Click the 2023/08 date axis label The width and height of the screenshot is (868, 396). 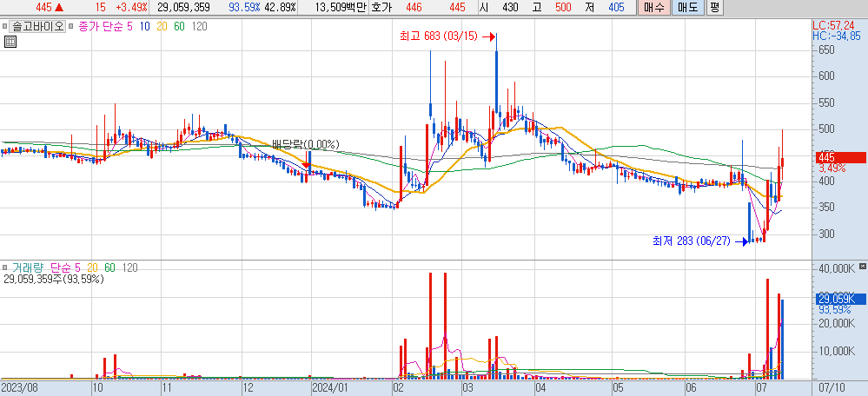point(19,386)
